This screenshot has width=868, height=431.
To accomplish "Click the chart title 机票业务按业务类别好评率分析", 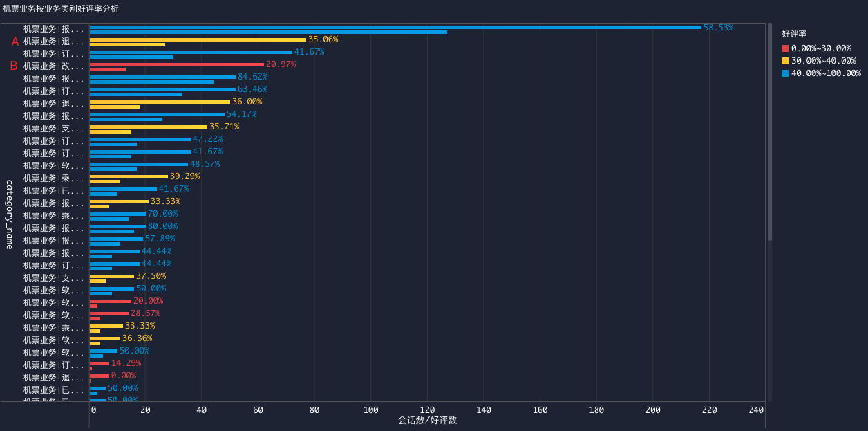I will pos(61,9).
